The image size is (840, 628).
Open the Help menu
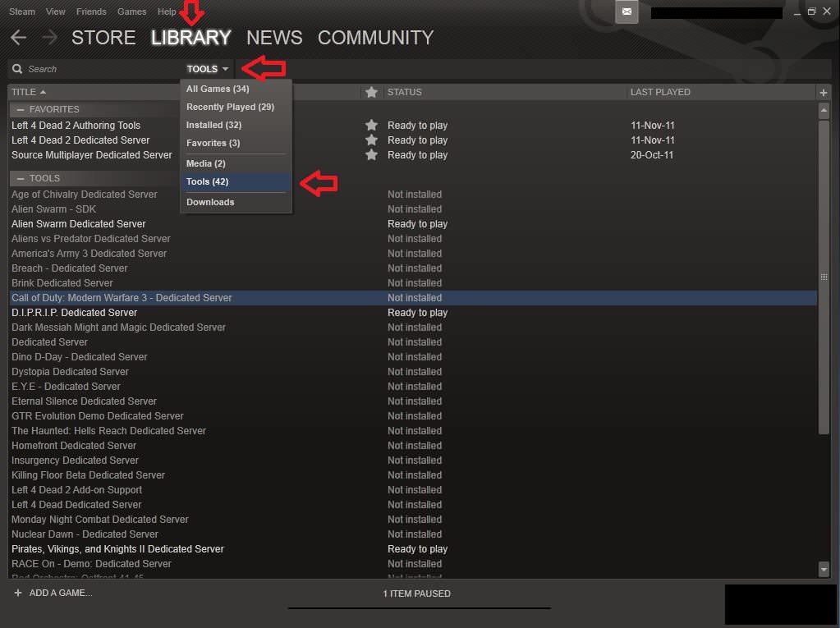tap(167, 11)
